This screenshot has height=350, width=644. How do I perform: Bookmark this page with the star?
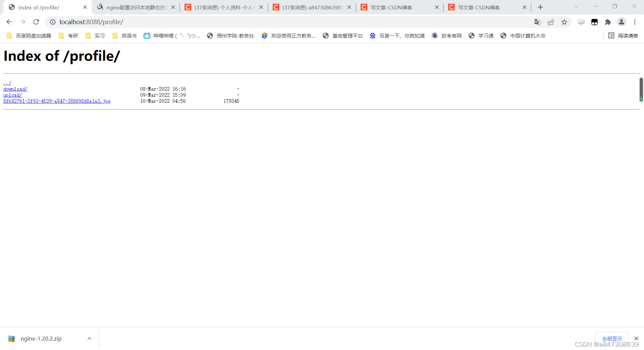coord(564,22)
